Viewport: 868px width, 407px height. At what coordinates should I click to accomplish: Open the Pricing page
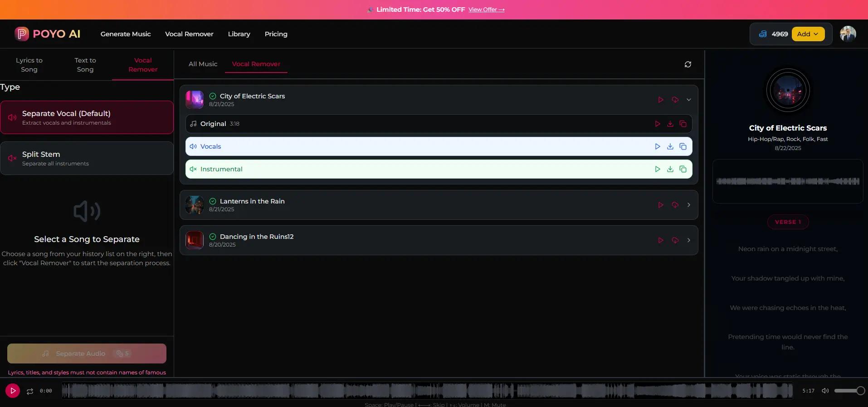[x=276, y=34]
